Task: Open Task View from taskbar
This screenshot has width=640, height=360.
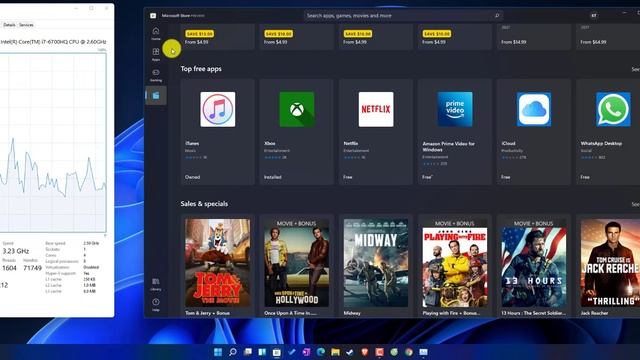Action: click(x=247, y=352)
